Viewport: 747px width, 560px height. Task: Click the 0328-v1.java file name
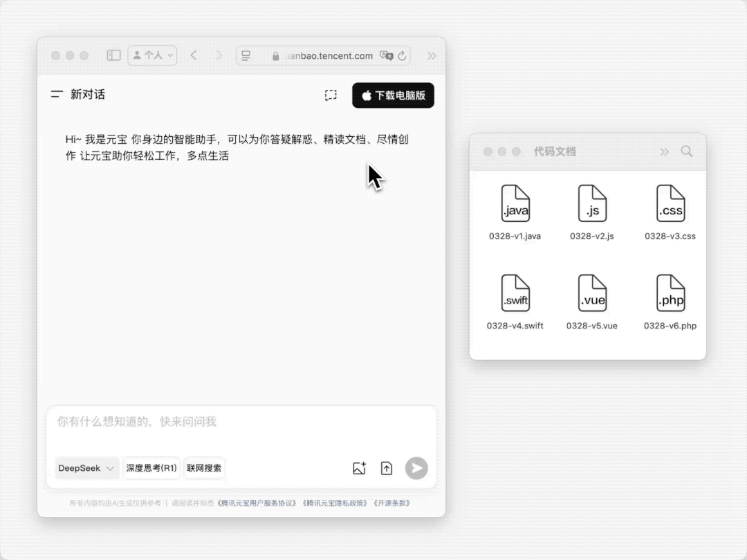(515, 236)
